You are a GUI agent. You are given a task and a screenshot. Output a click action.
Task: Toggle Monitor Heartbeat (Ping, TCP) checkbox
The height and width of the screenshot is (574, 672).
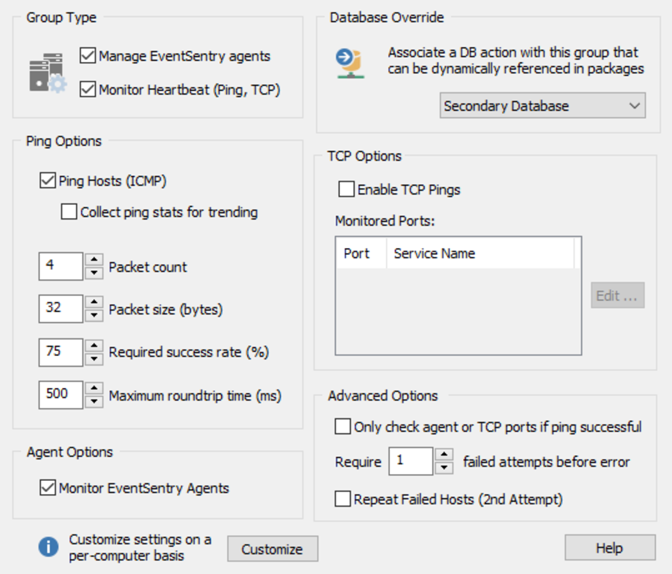pyautogui.click(x=88, y=89)
